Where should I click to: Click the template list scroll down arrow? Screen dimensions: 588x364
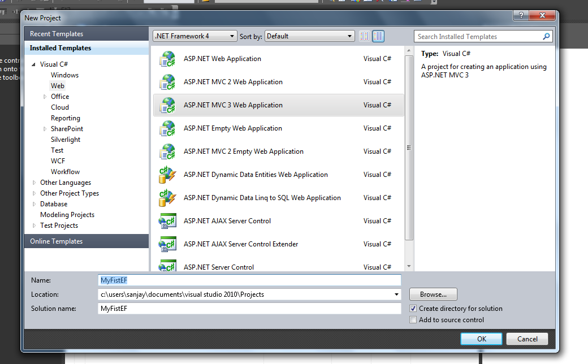409,266
